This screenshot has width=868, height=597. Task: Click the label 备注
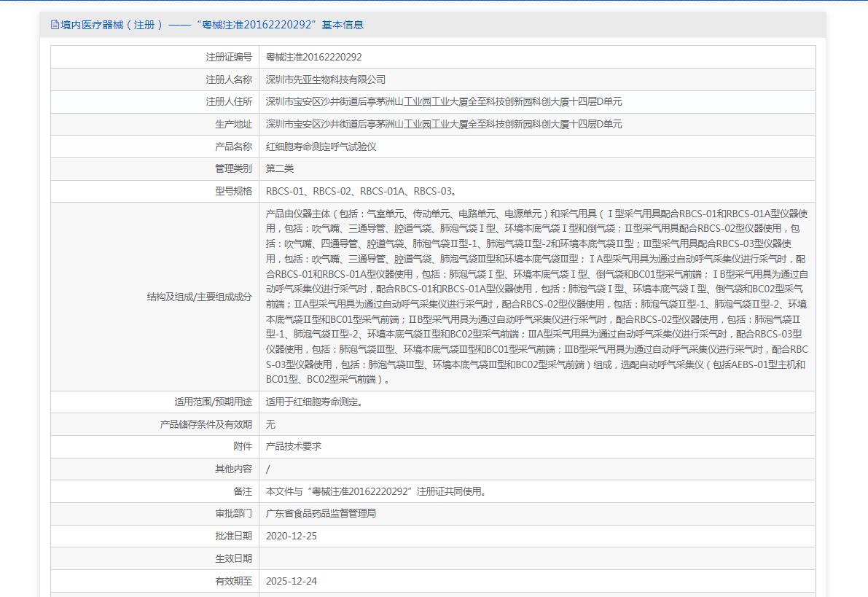pyautogui.click(x=243, y=492)
